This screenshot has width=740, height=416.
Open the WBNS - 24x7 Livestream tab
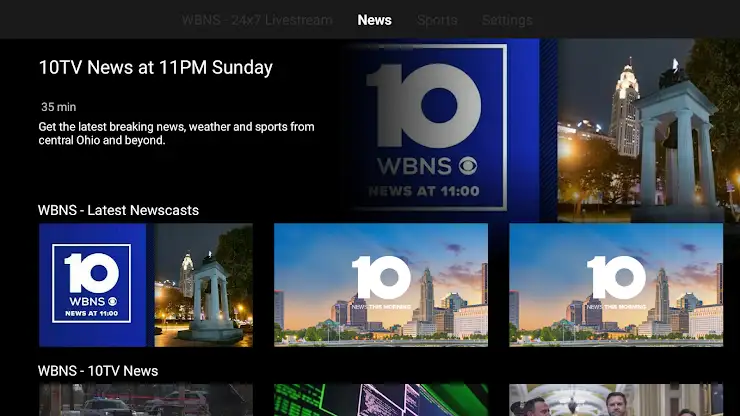click(x=257, y=20)
